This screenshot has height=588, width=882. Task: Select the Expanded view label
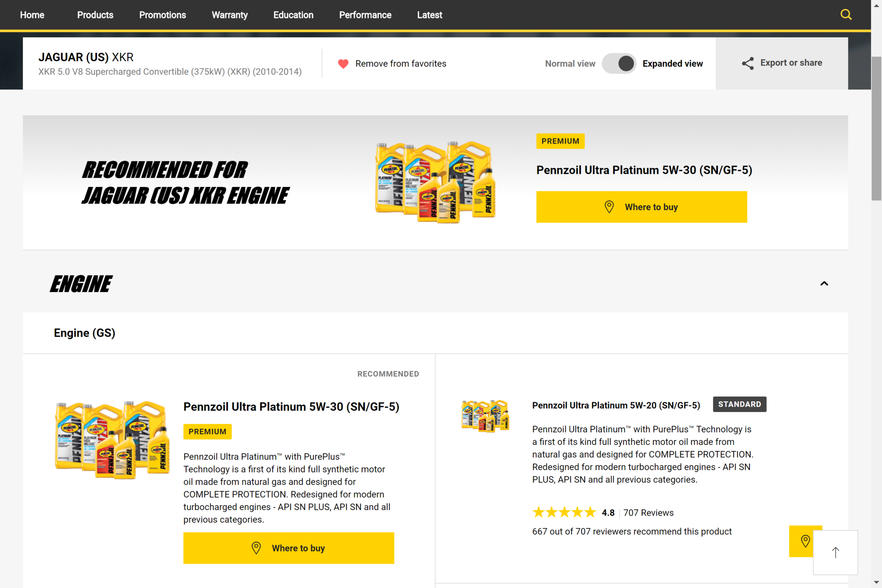(672, 64)
